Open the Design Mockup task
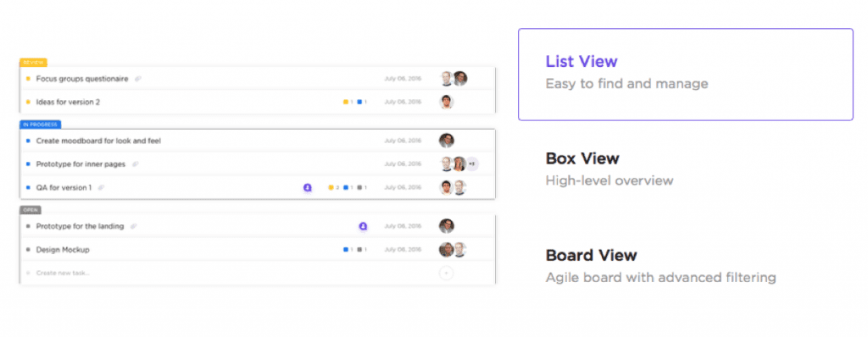This screenshot has height=338, width=868. [x=63, y=250]
